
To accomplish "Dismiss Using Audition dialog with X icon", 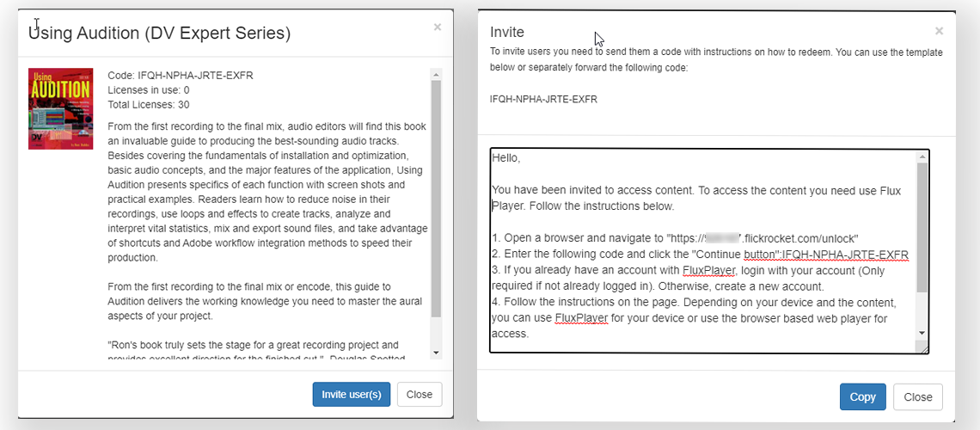I will tap(438, 28).
